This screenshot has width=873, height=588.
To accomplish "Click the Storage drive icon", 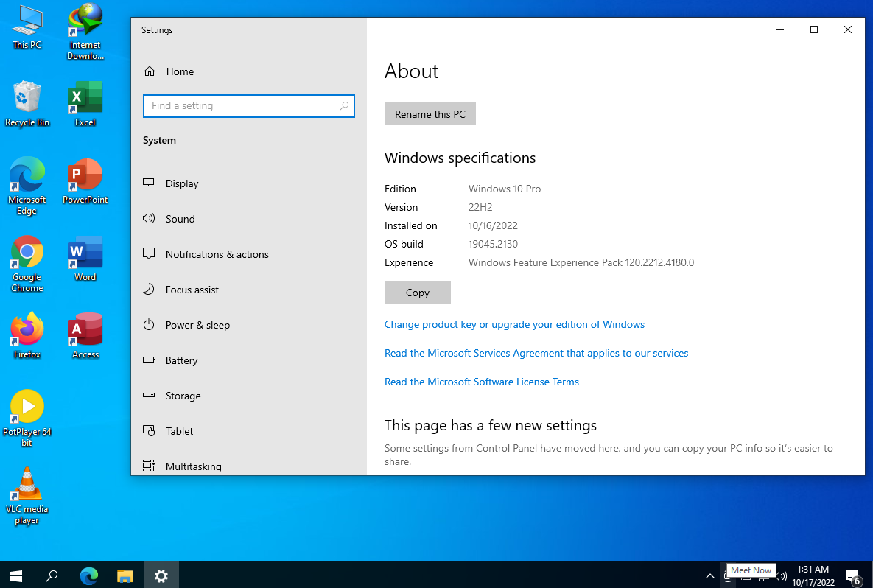I will coord(149,396).
